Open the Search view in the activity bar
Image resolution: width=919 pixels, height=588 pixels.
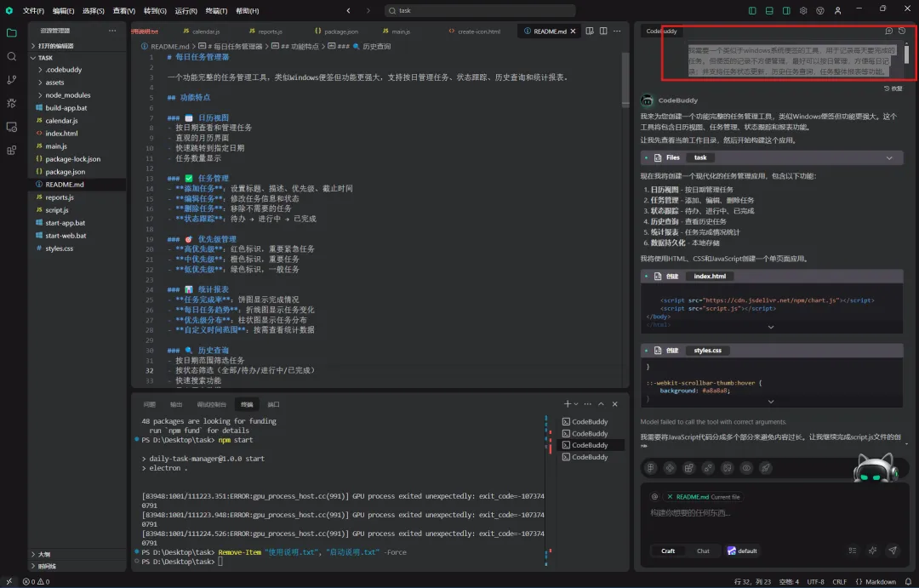[x=11, y=56]
